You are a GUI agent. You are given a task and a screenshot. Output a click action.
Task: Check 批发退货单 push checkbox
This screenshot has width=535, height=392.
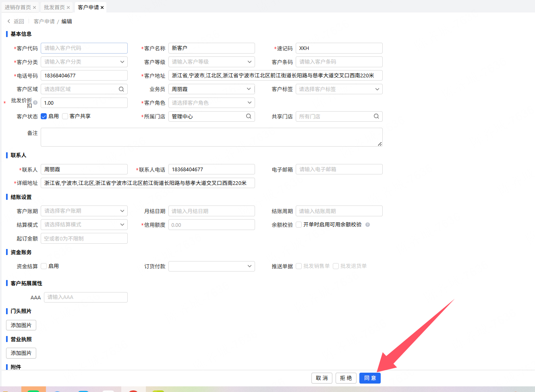(x=336, y=266)
